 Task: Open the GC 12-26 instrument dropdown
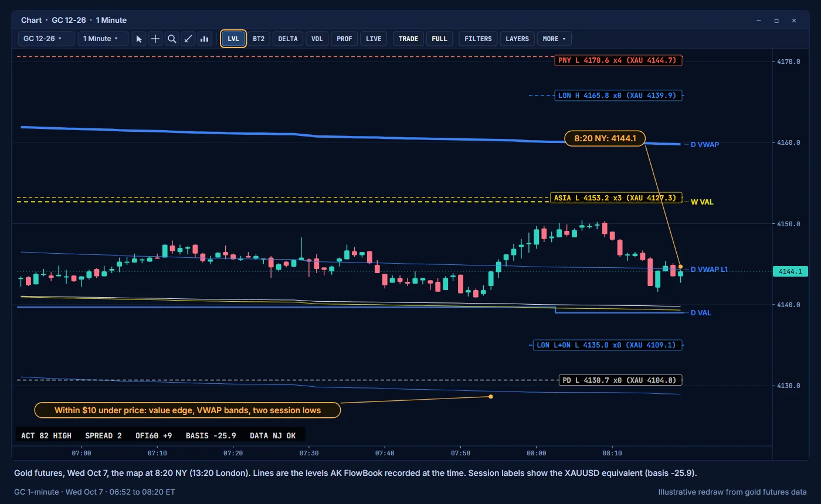(x=46, y=39)
